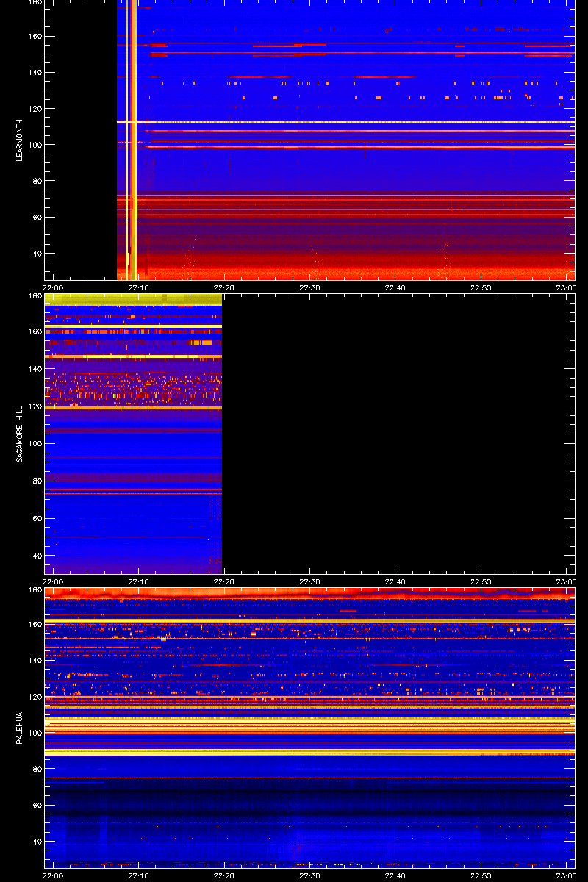Pick the 22:40 tick below Palehua plot
This screenshot has height=882, width=588.
click(x=395, y=875)
